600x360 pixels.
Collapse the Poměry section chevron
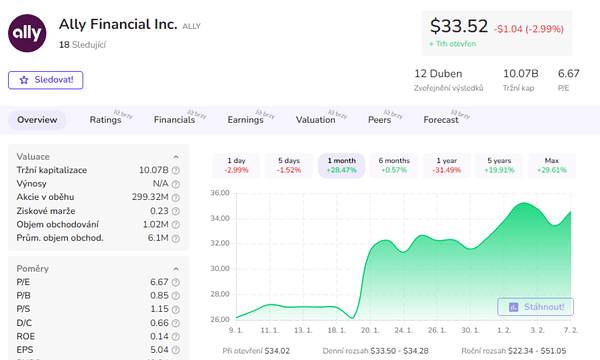[x=176, y=269]
